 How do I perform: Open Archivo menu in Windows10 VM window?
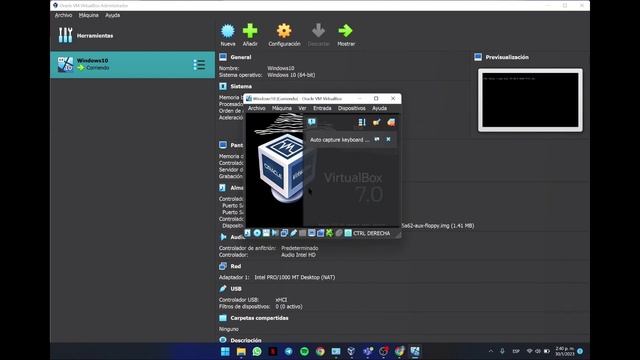click(x=256, y=108)
